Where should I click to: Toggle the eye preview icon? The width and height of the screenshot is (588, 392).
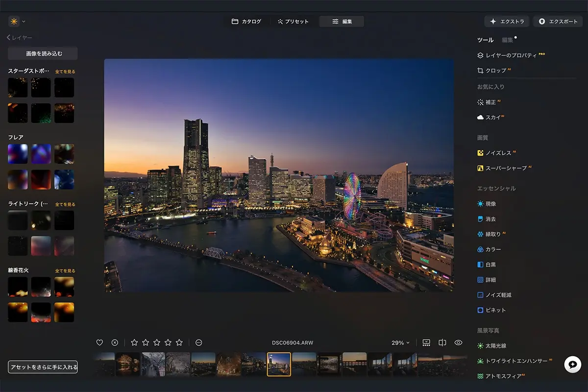coord(459,343)
